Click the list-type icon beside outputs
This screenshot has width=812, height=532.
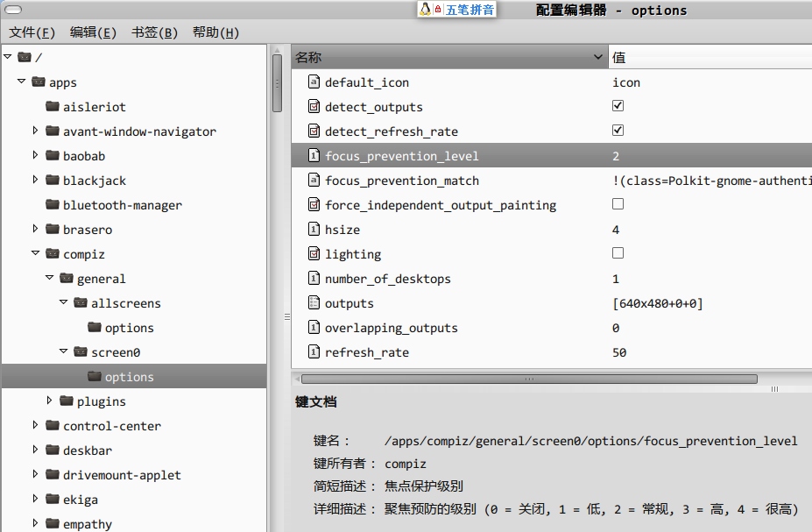pos(314,302)
